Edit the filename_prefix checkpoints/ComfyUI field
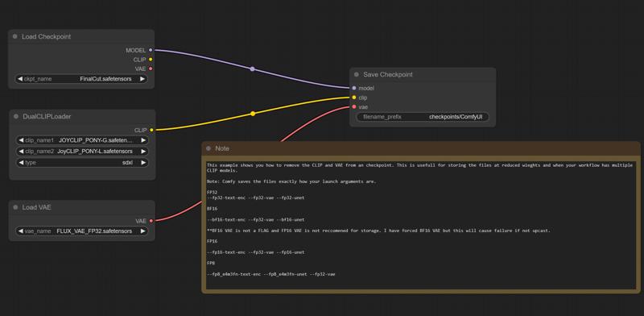 (423, 117)
